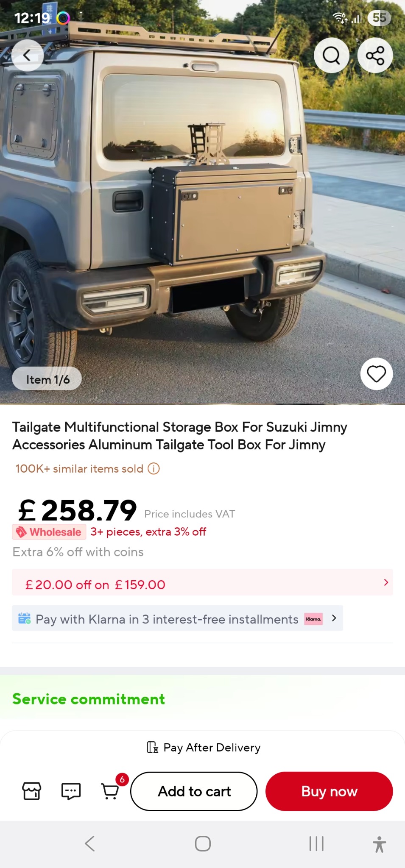Tap the Wholesale discount tag
The width and height of the screenshot is (405, 868).
[49, 532]
